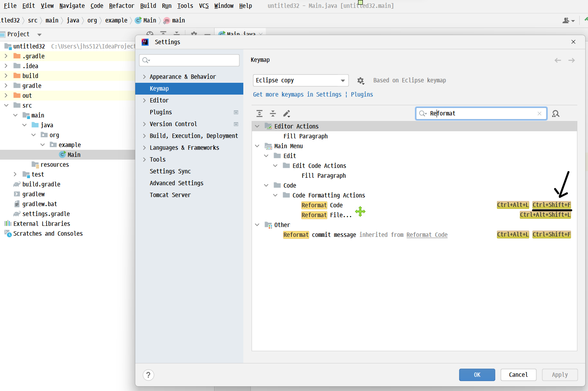
Task: Select Reformat commit message action row
Action: (x=414, y=235)
